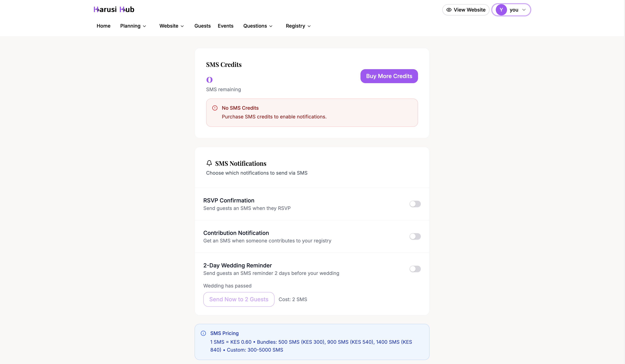Click the purple Y avatar circle
625x364 pixels.
pyautogui.click(x=501, y=10)
